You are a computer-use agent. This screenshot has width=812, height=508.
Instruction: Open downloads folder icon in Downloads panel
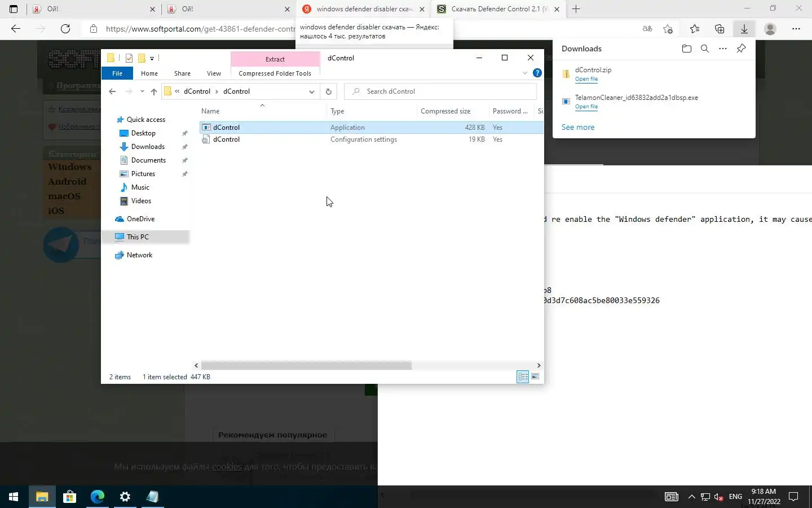[x=686, y=49]
